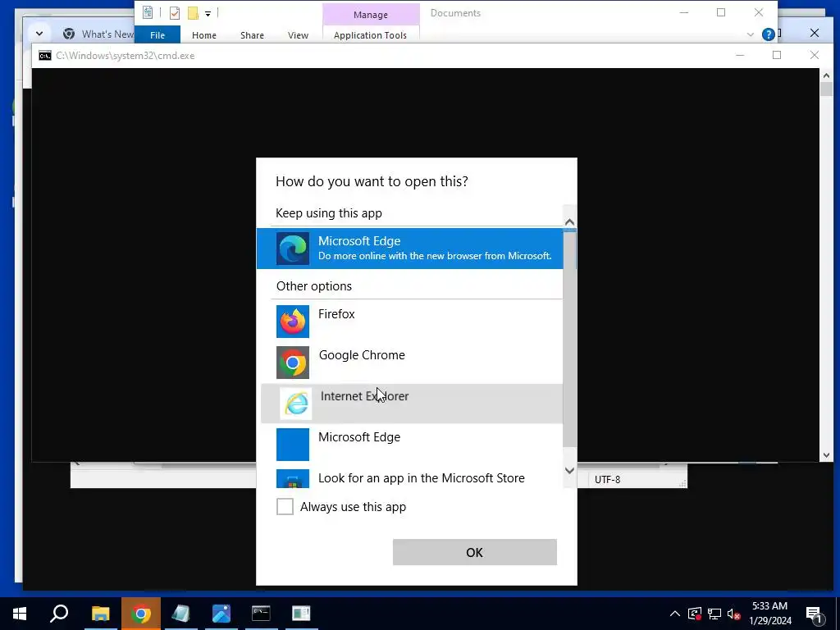
Task: Open Explorer Help via question mark icon
Action: pyautogui.click(x=768, y=34)
